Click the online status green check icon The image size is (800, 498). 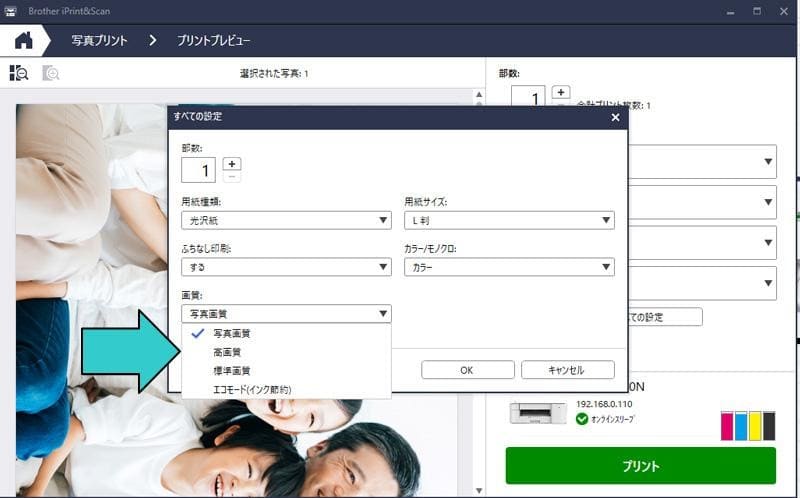tap(582, 419)
